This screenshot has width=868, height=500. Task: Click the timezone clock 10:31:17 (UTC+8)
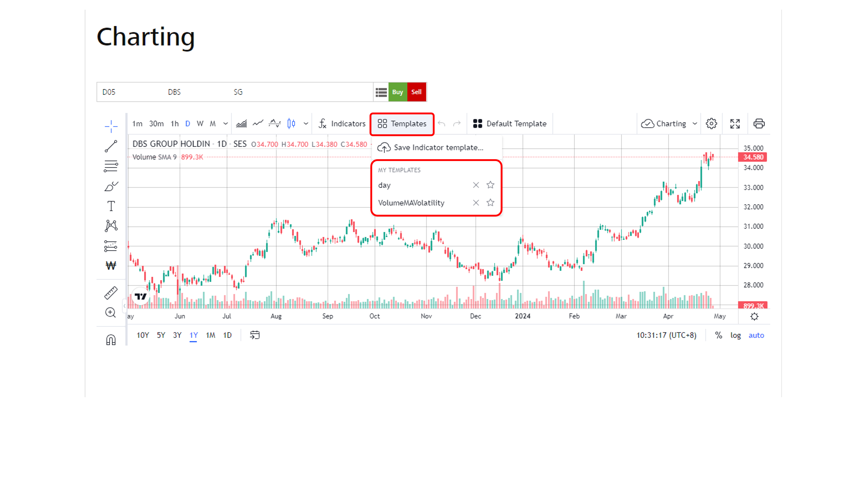pos(666,336)
